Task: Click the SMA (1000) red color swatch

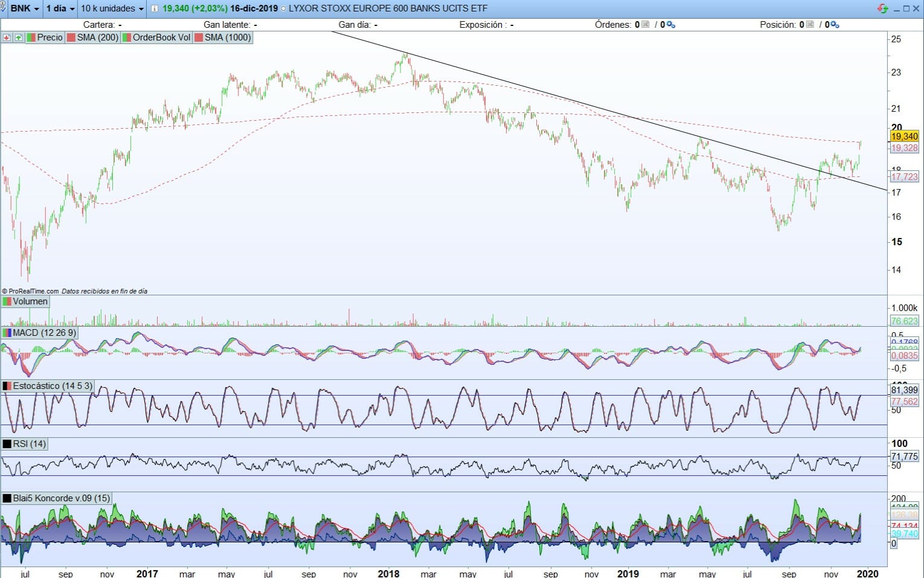Action: 199,37
